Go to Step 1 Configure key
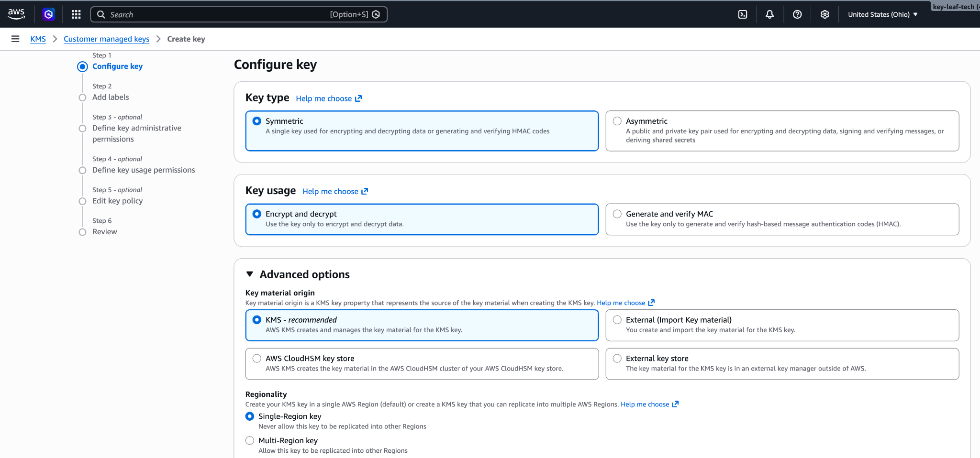This screenshot has height=458, width=980. [117, 66]
